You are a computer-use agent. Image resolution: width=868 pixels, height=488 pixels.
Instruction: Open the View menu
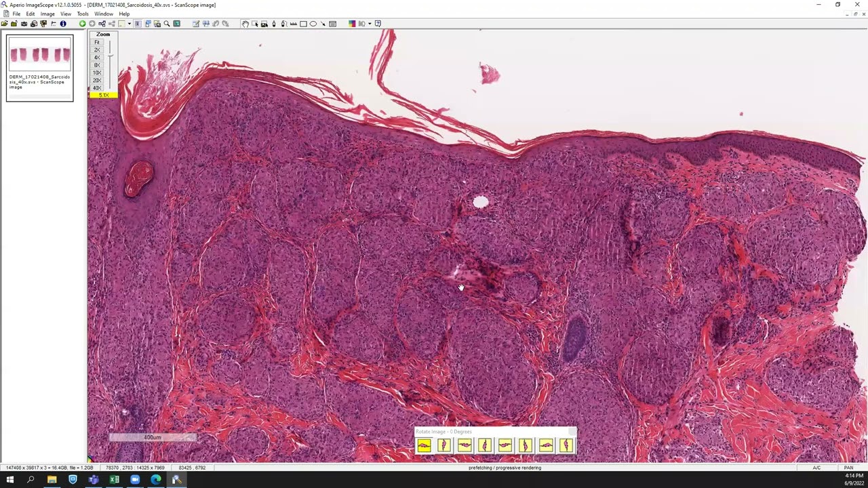[x=66, y=14]
